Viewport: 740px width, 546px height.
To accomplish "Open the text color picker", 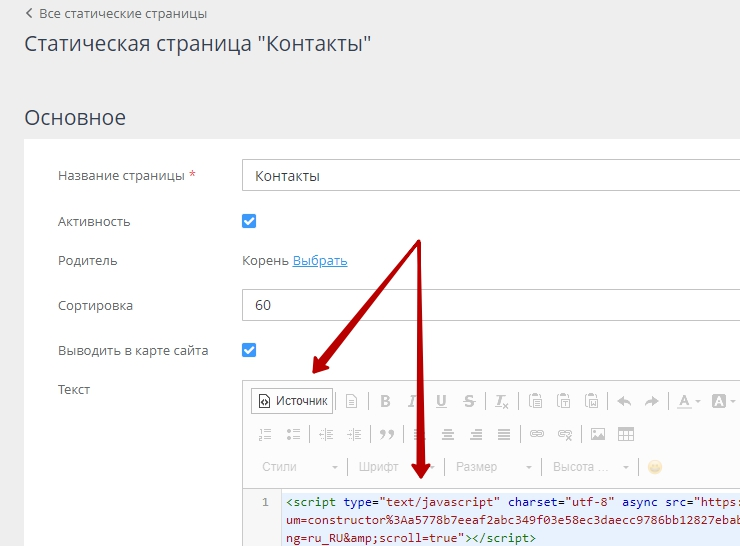I will click(x=688, y=401).
